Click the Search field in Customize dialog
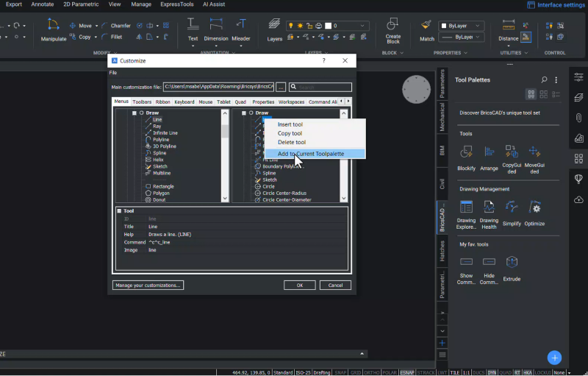 point(320,87)
